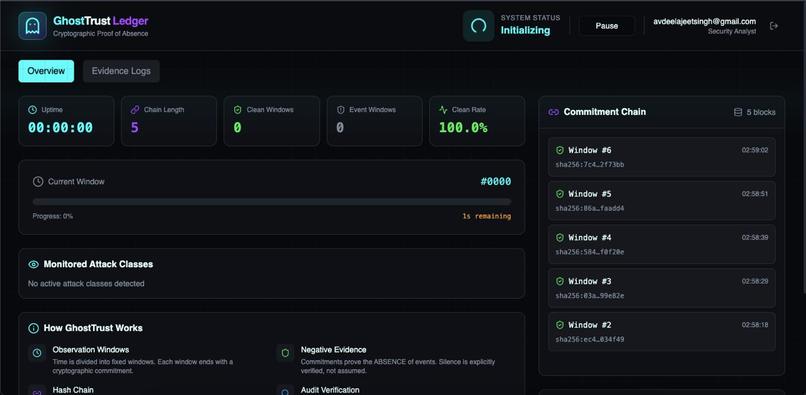The image size is (806, 395).
Task: Click the Progress: 0% label
Action: click(52, 217)
